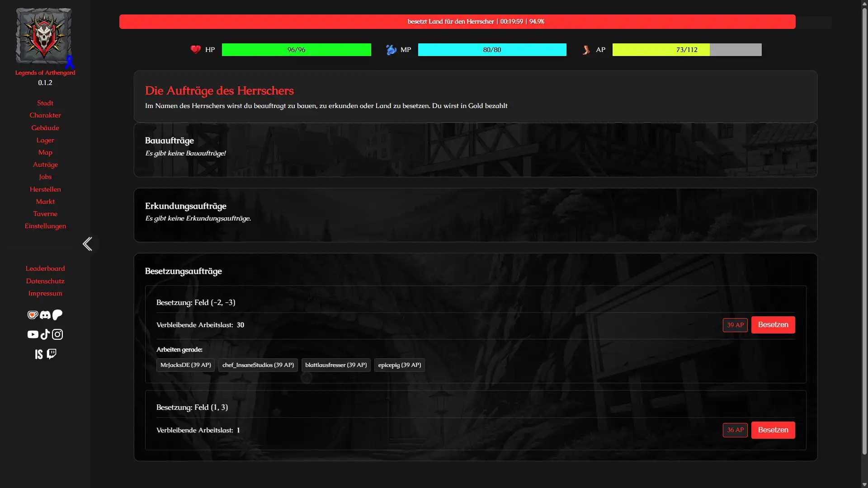Image resolution: width=868 pixels, height=488 pixels.
Task: Expand worker chip epicepig (39 AP)
Action: coord(399,365)
